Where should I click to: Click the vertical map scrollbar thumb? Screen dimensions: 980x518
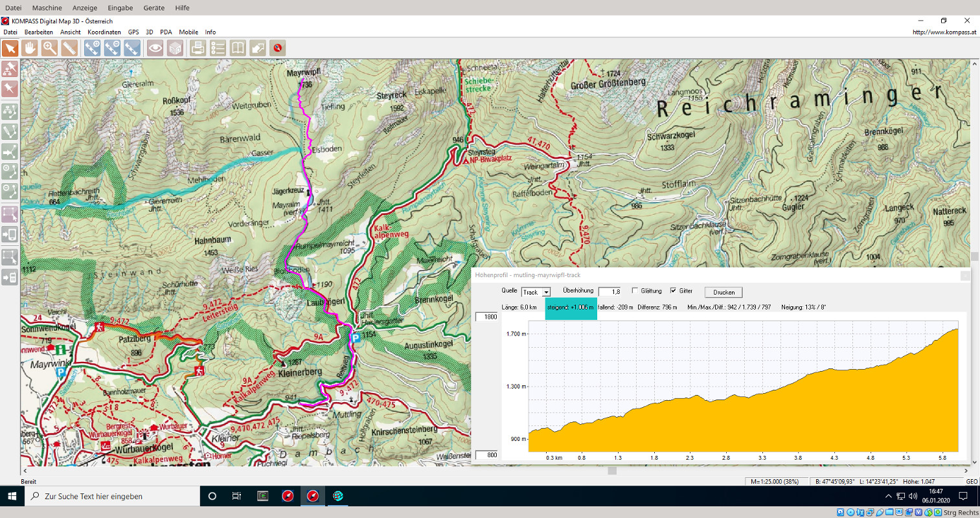(975, 256)
